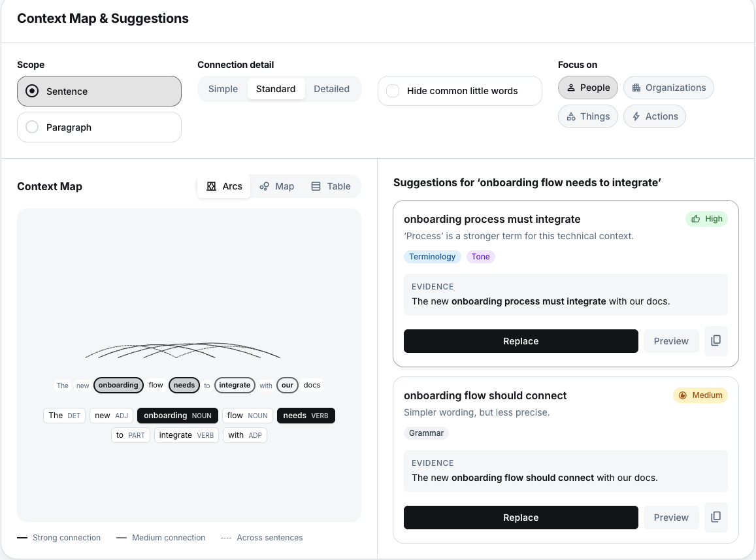
Task: Switch scope to Paragraph
Action: [x=32, y=127]
